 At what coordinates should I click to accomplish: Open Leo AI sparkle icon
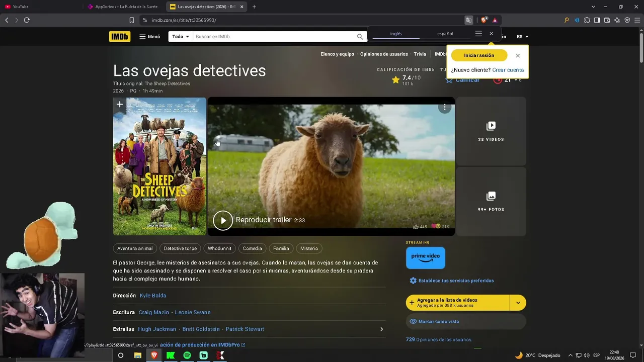coord(617,20)
